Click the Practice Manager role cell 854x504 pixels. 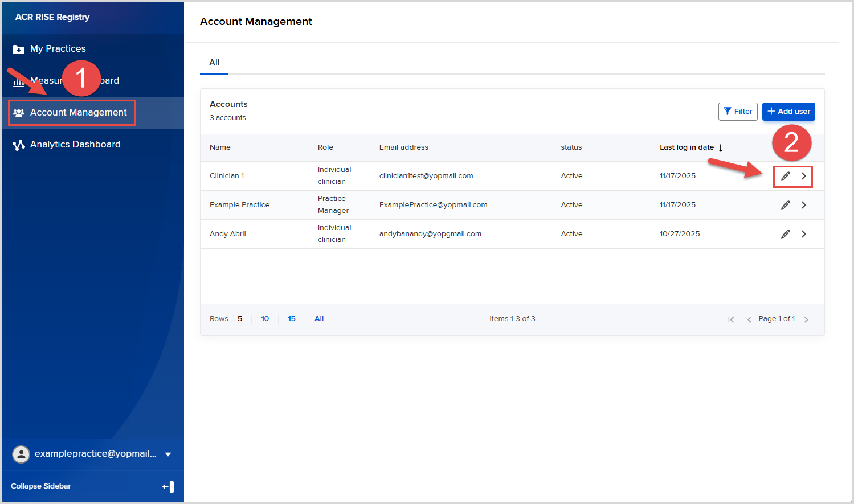tap(333, 205)
